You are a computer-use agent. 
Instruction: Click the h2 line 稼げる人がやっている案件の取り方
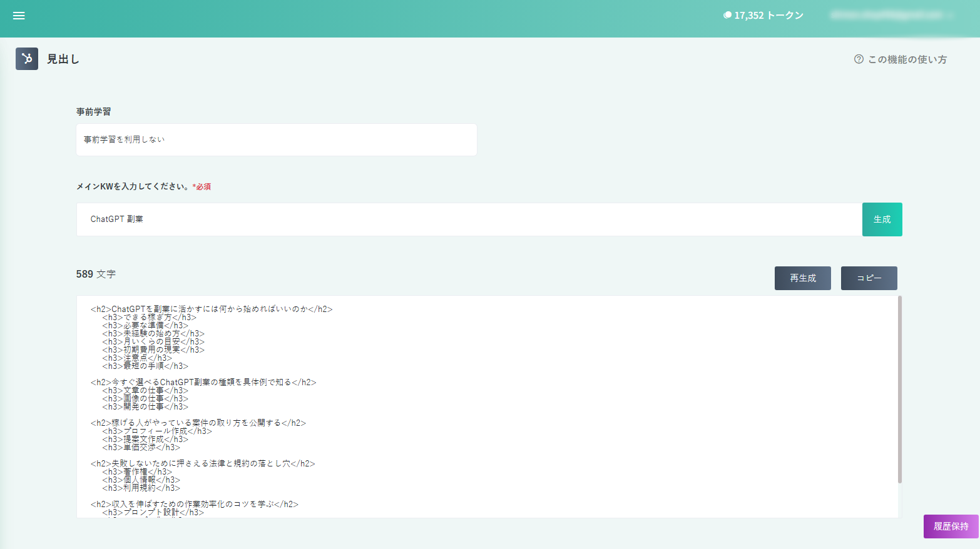coord(198,423)
